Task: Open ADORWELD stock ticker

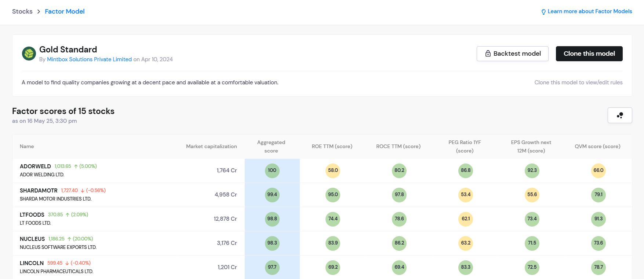Action: [35, 166]
